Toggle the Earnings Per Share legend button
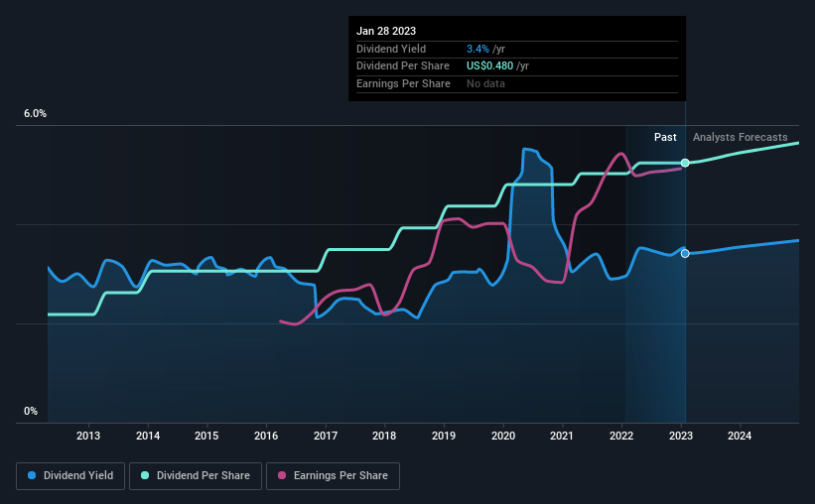The height and width of the screenshot is (504, 815). coord(333,476)
